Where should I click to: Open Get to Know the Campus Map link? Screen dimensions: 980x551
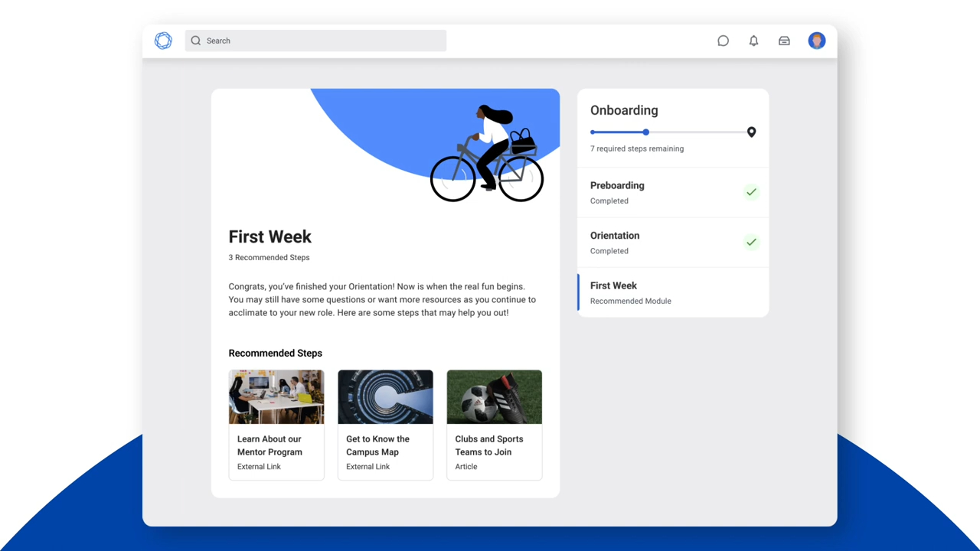pos(385,425)
